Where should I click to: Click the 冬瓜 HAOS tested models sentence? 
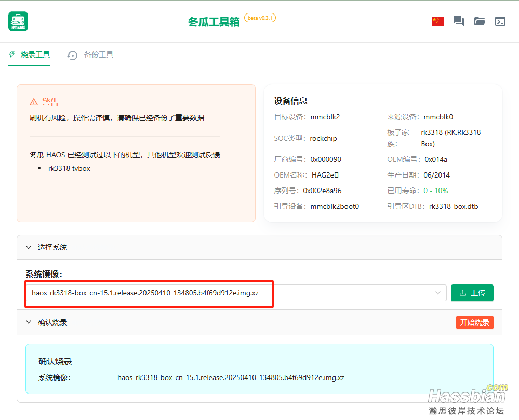pyautogui.click(x=125, y=155)
